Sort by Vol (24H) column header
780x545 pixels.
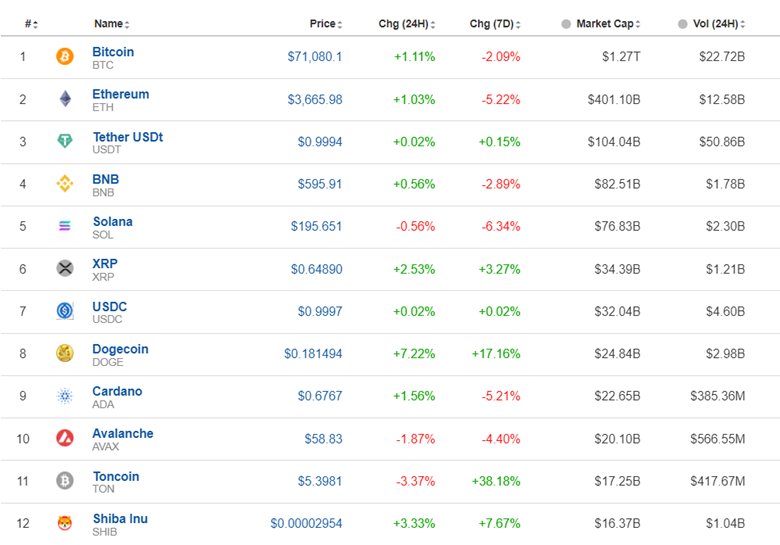tap(719, 24)
